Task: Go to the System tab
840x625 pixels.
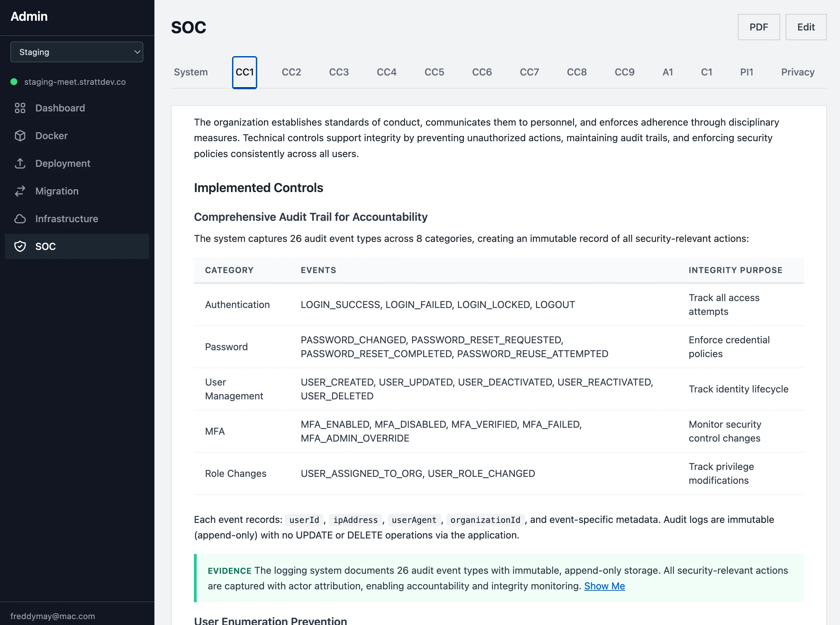Action: [191, 72]
